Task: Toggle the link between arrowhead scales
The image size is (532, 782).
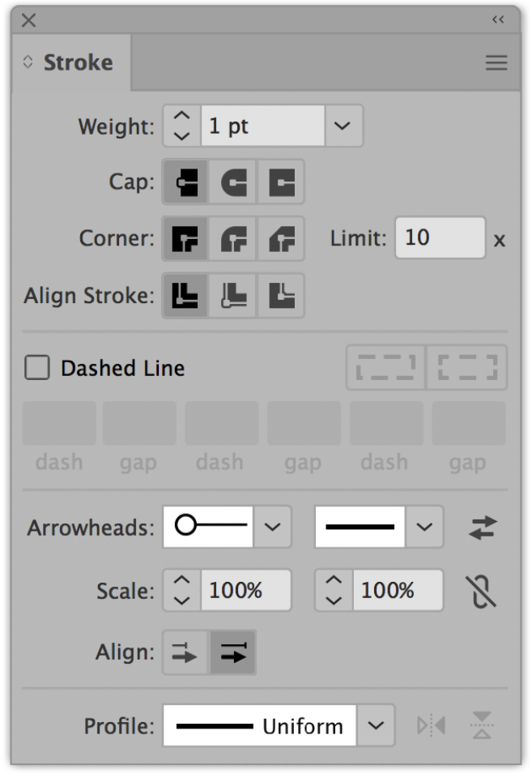Action: [480, 590]
